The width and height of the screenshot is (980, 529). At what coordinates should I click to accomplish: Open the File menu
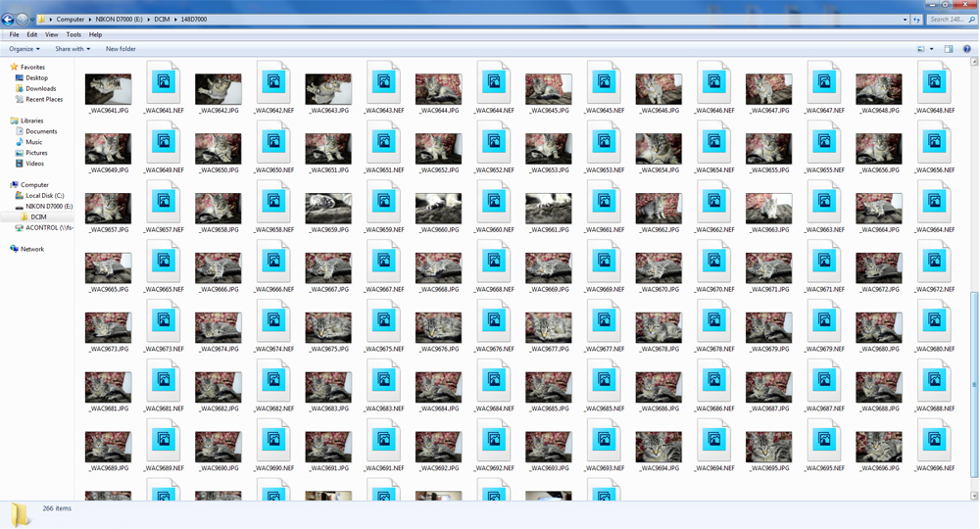point(14,35)
